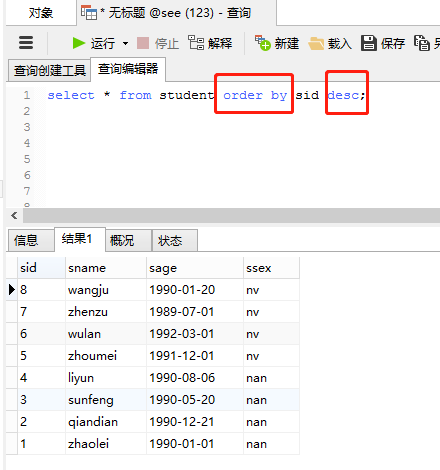Click the query tab table icon

[x=89, y=13]
